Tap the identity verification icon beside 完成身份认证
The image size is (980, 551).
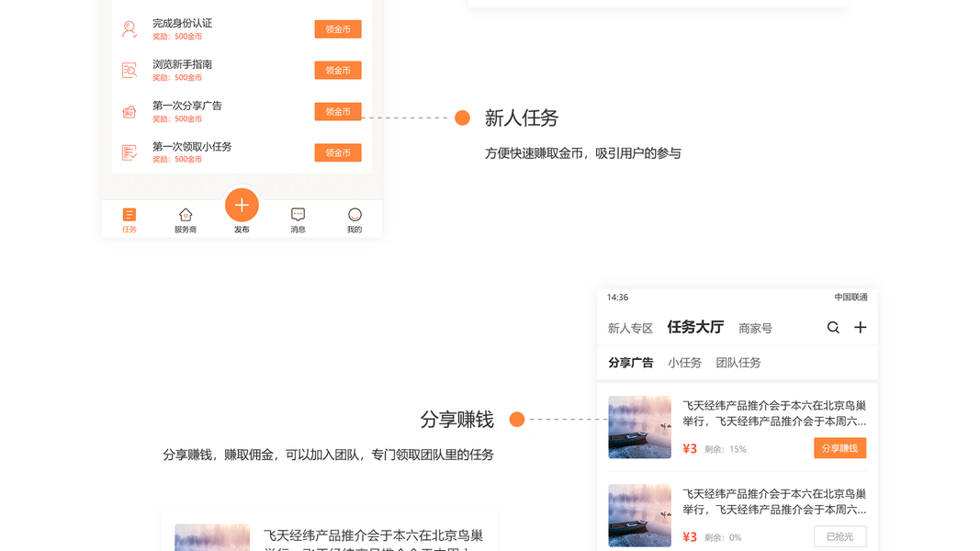click(x=130, y=29)
